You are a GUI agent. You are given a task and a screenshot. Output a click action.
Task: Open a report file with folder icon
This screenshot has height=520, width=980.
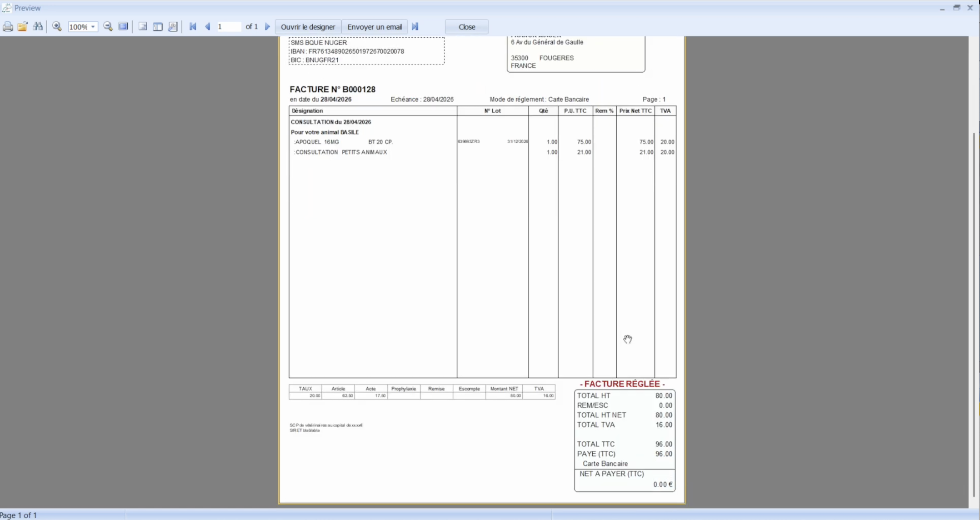coord(23,27)
